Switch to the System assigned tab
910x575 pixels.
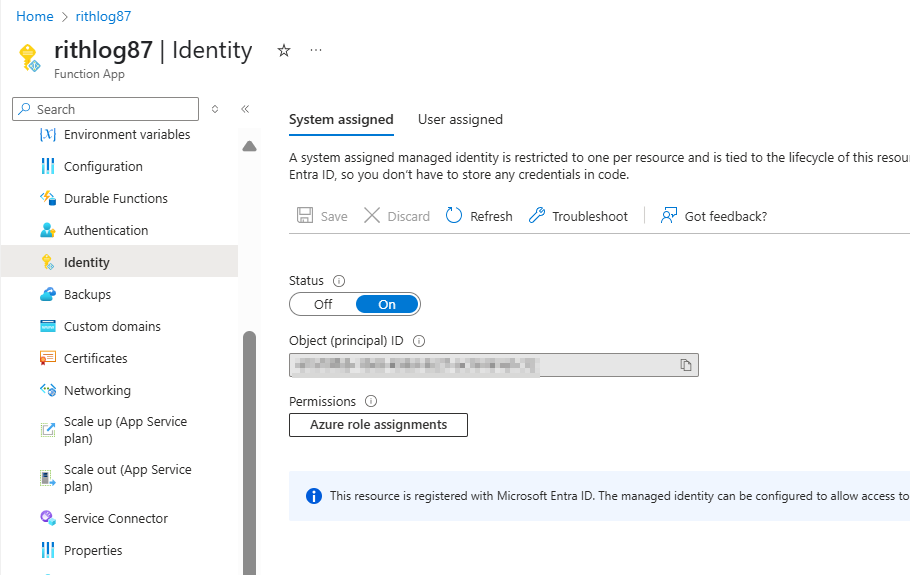click(x=341, y=120)
